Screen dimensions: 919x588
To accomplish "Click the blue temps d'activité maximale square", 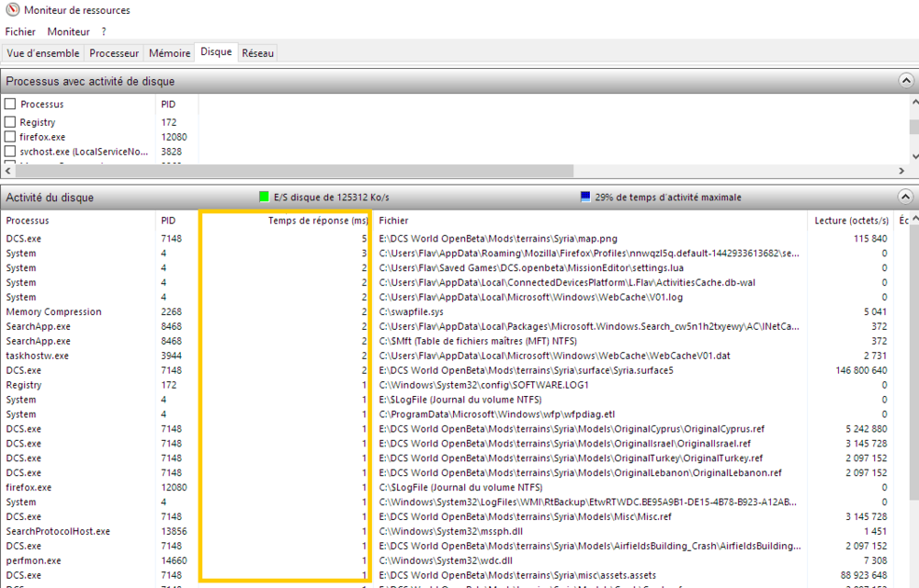I will pos(584,197).
